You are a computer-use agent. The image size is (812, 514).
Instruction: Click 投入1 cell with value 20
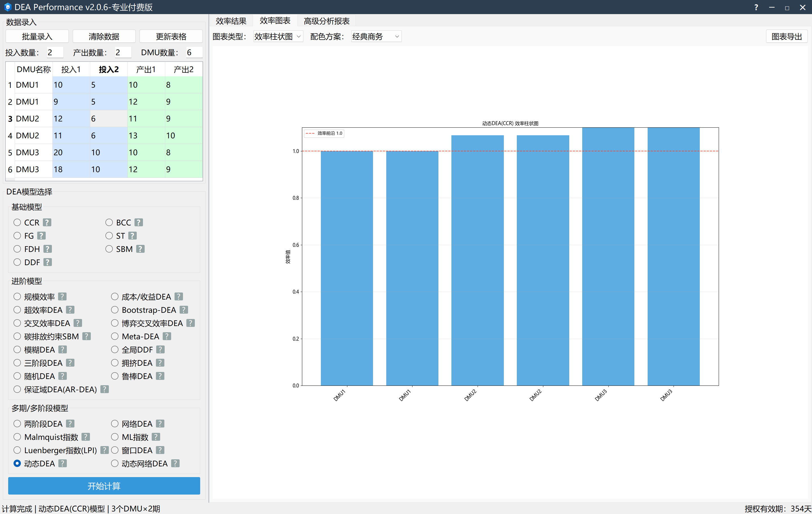[71, 152]
